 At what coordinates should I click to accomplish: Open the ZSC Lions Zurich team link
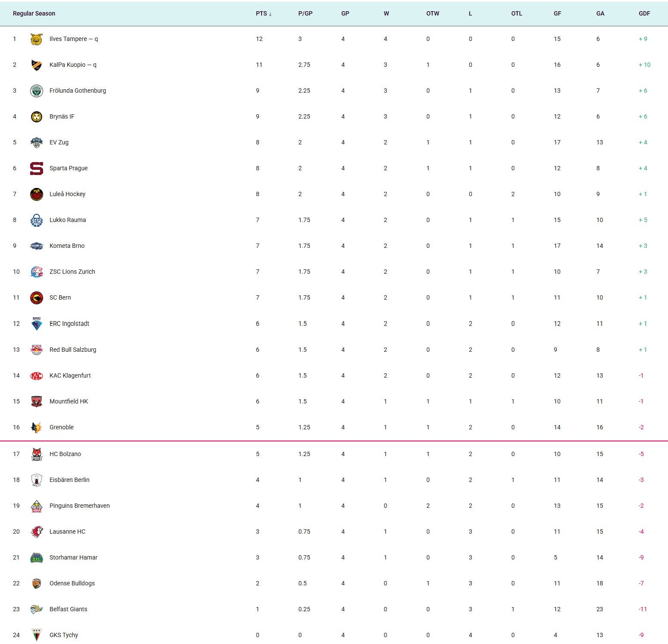(x=72, y=272)
